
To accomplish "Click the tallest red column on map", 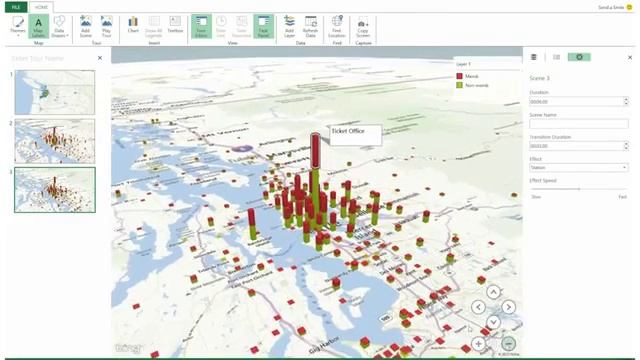I will (x=315, y=150).
